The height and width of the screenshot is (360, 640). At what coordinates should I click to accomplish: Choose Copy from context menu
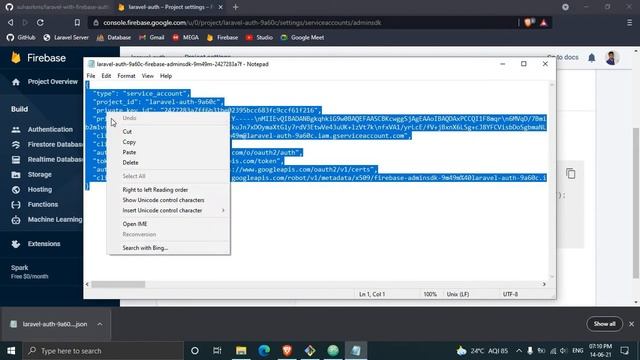[169, 142]
